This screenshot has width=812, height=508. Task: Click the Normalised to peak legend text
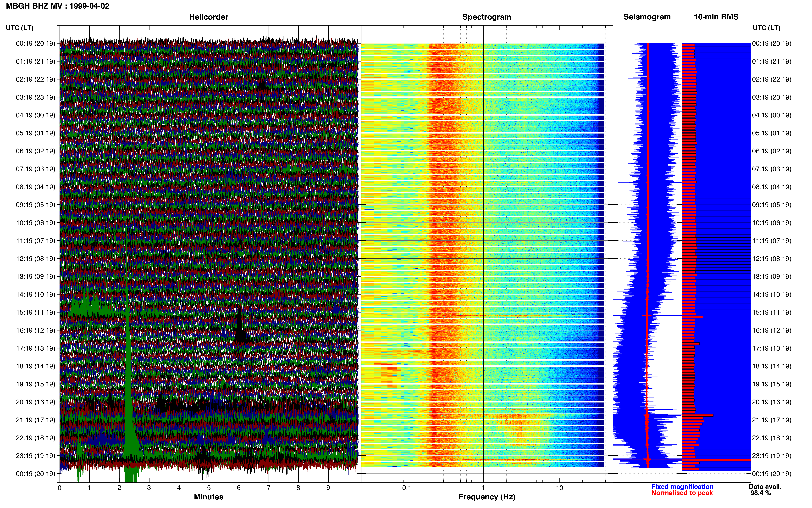682,493
